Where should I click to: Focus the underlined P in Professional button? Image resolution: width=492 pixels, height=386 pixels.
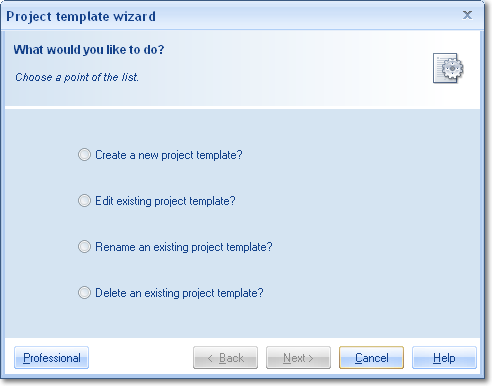(x=26, y=358)
